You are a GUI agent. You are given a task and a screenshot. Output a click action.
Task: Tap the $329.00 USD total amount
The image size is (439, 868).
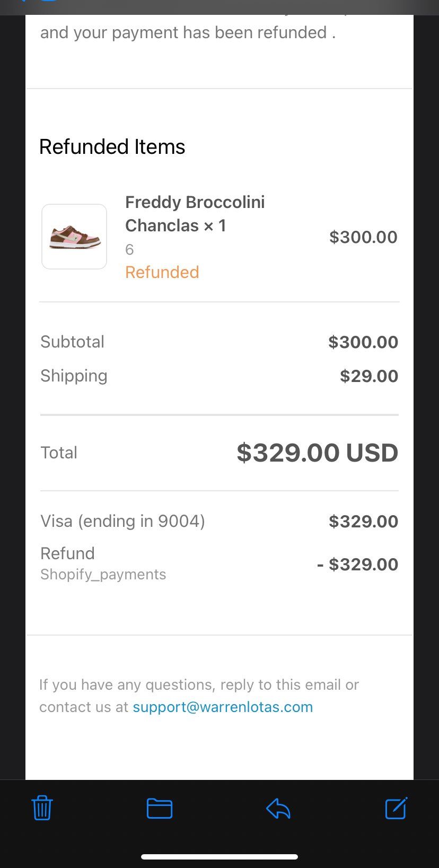(x=317, y=453)
